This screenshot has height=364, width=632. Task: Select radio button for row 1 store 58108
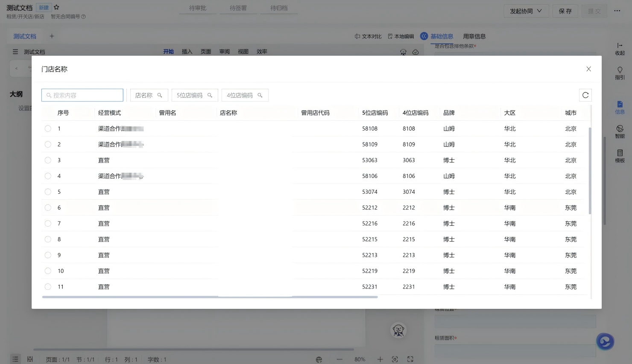(x=48, y=128)
